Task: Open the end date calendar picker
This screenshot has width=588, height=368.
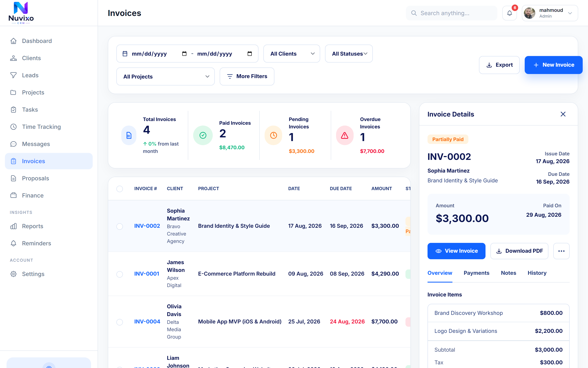Action: coord(249,54)
